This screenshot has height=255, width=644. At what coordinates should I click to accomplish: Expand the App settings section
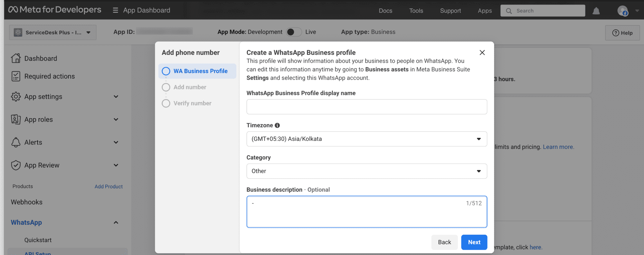116,96
